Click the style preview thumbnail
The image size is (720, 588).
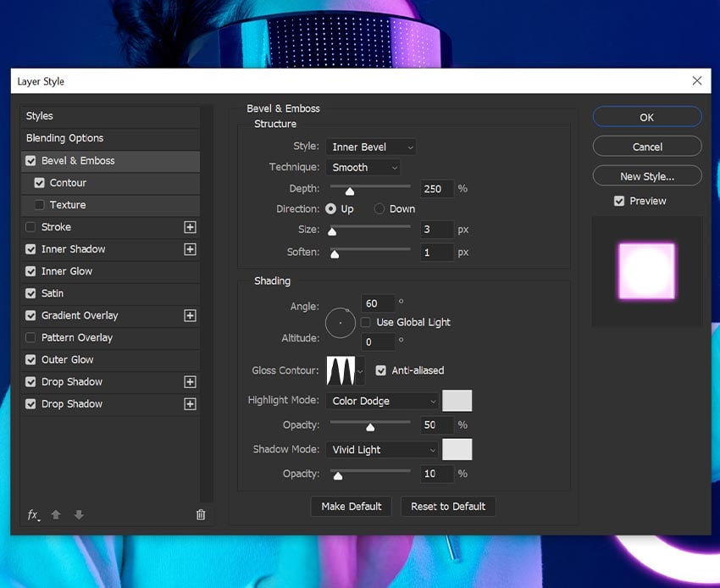647,271
